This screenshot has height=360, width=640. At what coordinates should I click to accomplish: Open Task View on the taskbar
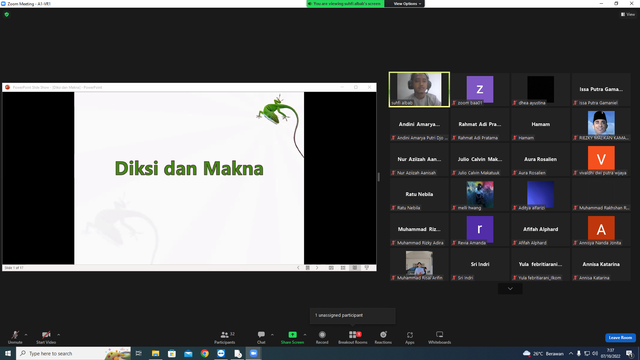pyautogui.click(x=139, y=353)
